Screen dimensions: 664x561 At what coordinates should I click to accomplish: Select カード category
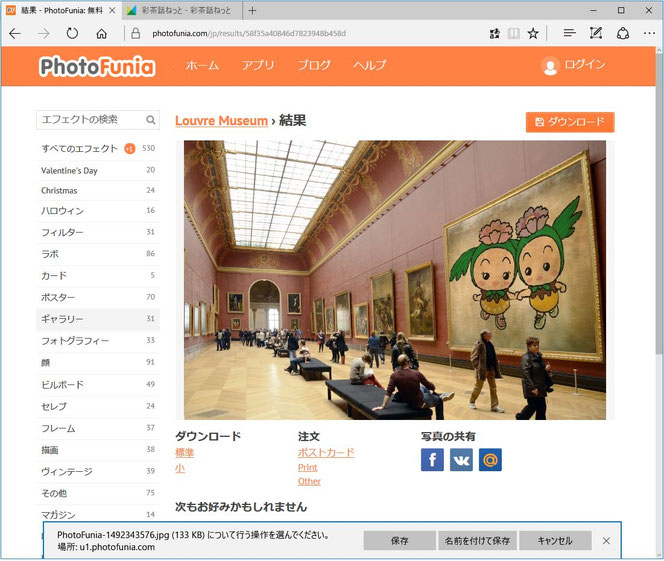(98, 276)
